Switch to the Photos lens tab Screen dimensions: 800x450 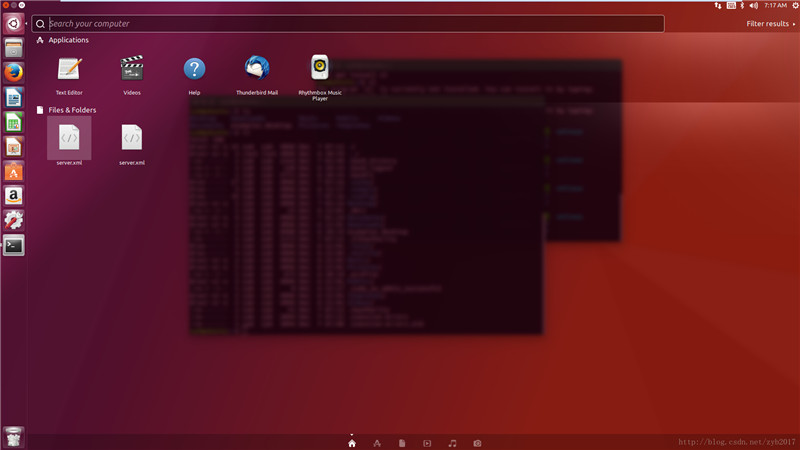coord(478,442)
